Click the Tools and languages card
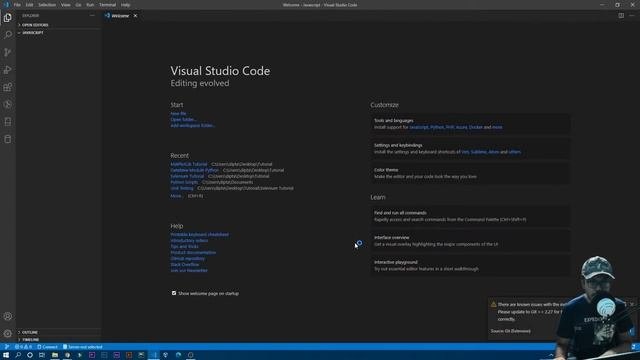Screen dimensions: 640x360 click(x=471, y=124)
